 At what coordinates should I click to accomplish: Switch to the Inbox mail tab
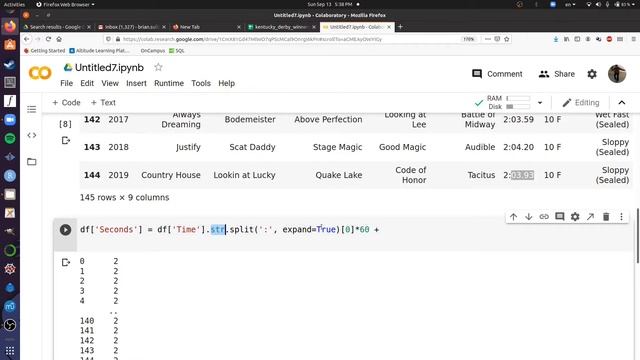point(131,27)
